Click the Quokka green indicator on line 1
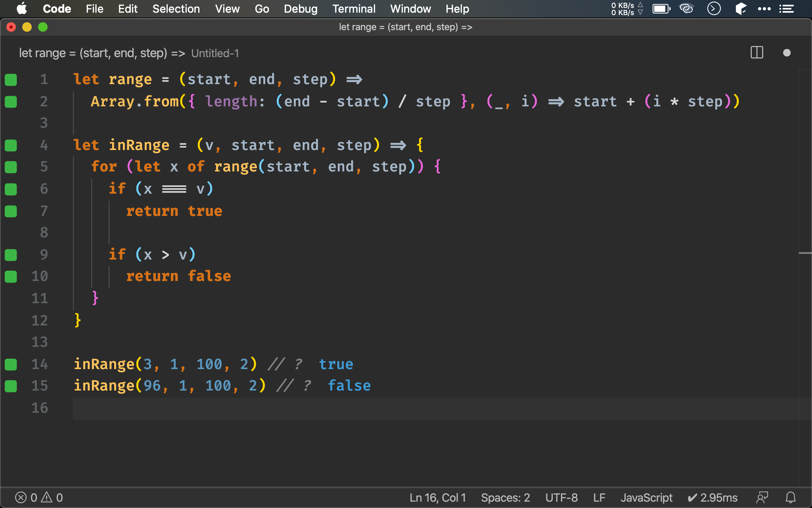The width and height of the screenshot is (812, 508). point(11,80)
